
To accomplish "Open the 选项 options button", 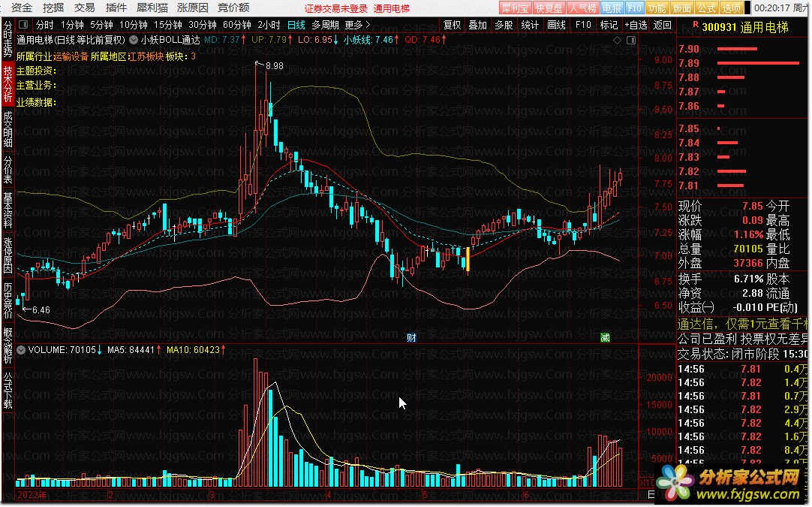I will (731, 8).
